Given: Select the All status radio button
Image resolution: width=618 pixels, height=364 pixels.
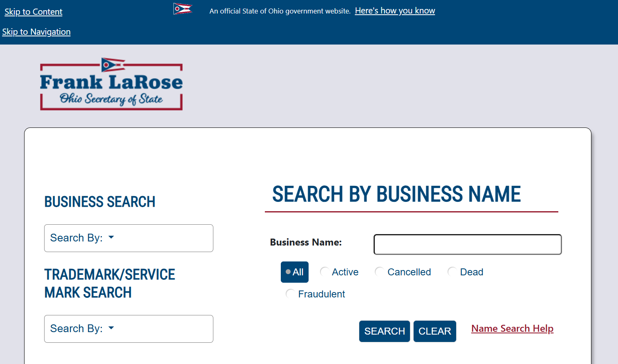Looking at the screenshot, I should pos(294,272).
